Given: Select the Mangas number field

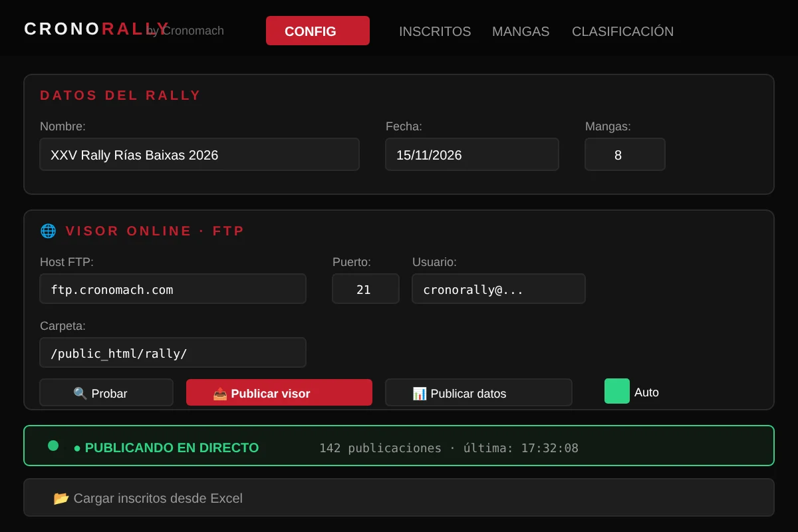Looking at the screenshot, I should pyautogui.click(x=625, y=154).
